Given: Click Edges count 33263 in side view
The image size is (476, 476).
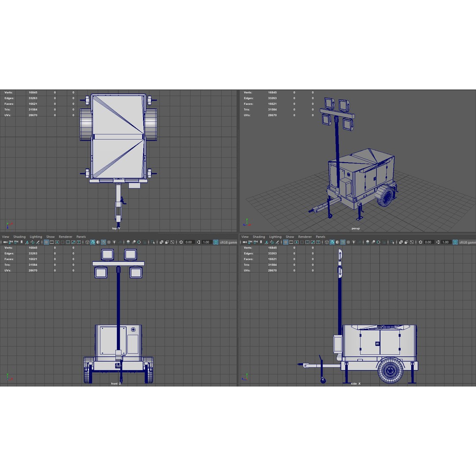Looking at the screenshot, I should point(272,253).
